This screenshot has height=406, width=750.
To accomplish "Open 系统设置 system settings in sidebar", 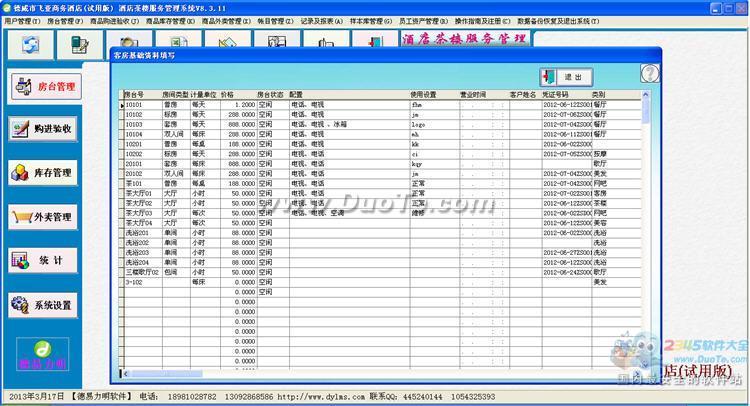I will coord(47,305).
